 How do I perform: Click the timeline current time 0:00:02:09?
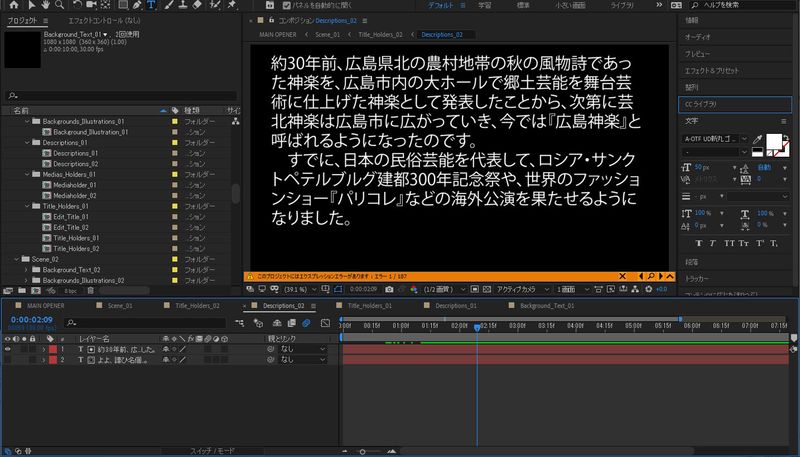[28, 320]
